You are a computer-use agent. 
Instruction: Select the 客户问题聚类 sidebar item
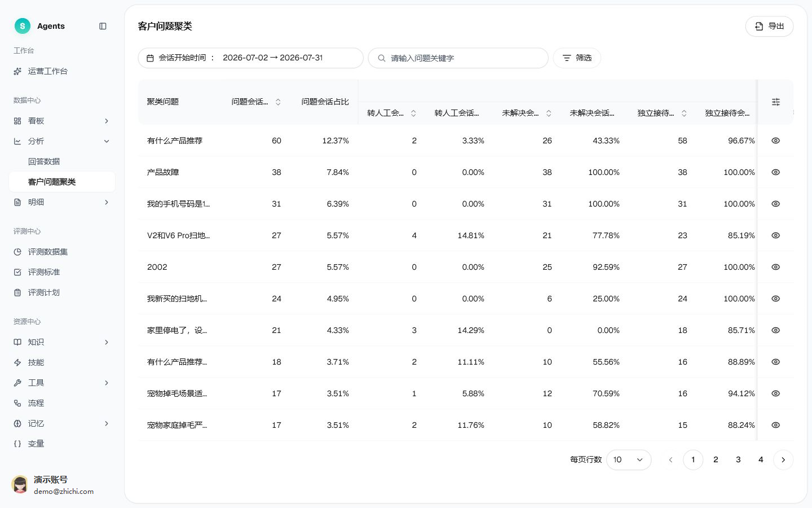click(62, 182)
